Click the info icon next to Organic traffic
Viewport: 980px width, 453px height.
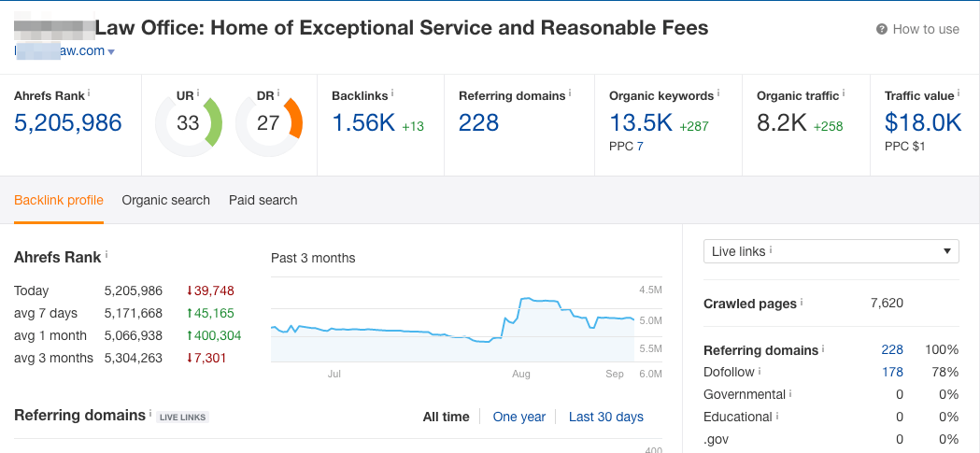[845, 92]
